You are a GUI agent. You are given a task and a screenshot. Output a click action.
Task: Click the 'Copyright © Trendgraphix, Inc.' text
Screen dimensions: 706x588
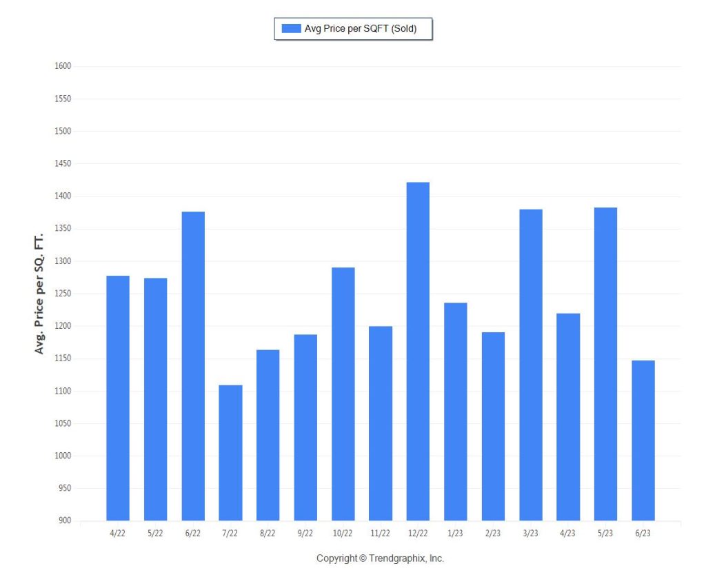pos(380,558)
